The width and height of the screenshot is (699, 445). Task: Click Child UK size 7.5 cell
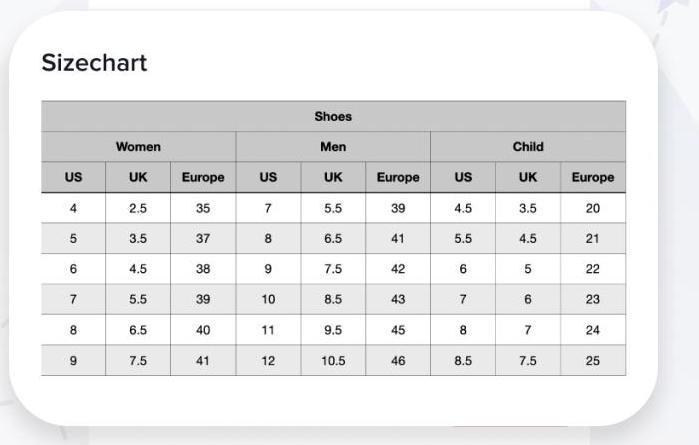[x=528, y=360]
